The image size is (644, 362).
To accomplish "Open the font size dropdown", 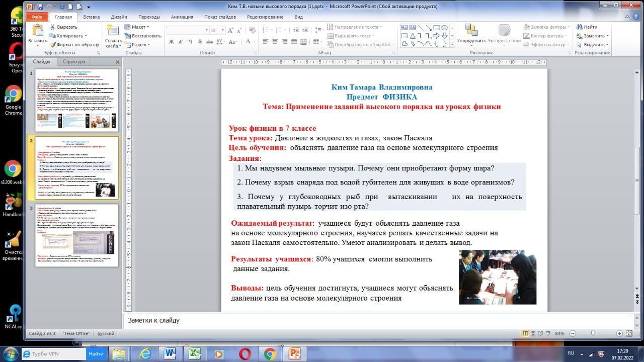I will coord(221,30).
